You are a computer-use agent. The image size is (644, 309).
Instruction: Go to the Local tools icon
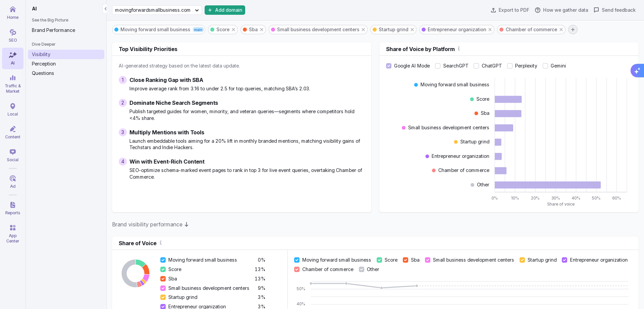coord(13,109)
